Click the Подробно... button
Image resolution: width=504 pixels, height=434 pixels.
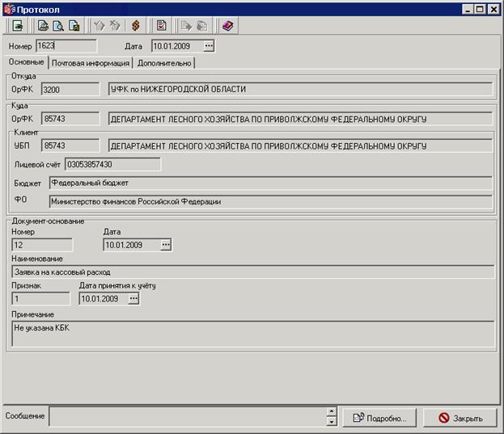(379, 418)
